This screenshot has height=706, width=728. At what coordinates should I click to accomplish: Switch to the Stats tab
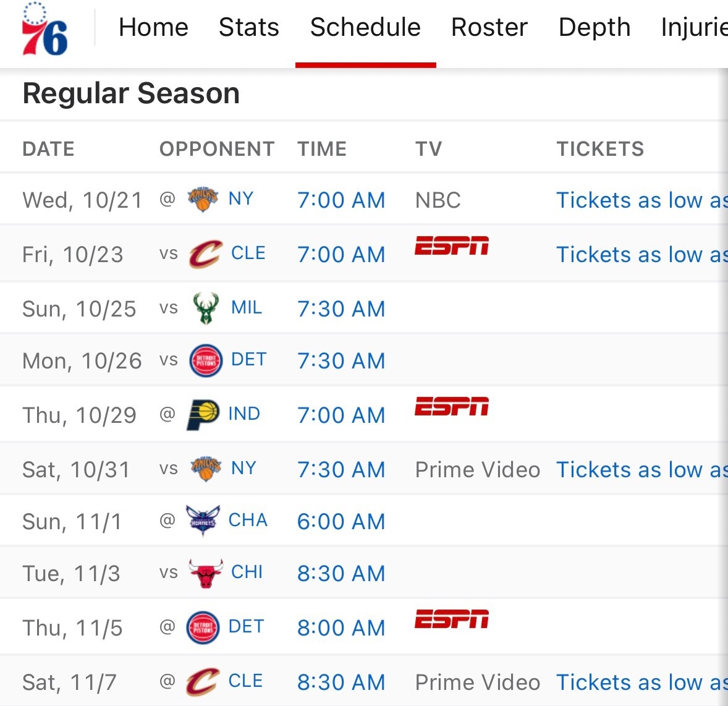coord(249,27)
